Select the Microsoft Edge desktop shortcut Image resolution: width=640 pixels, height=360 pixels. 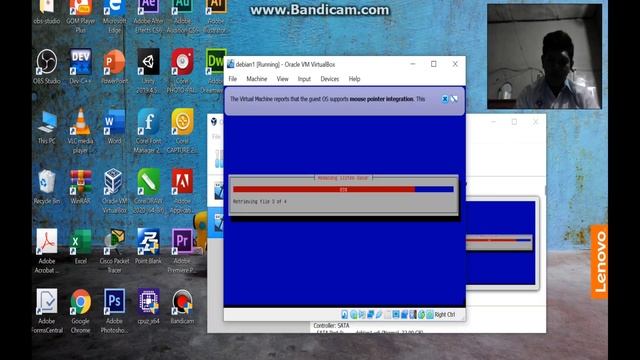(114, 16)
